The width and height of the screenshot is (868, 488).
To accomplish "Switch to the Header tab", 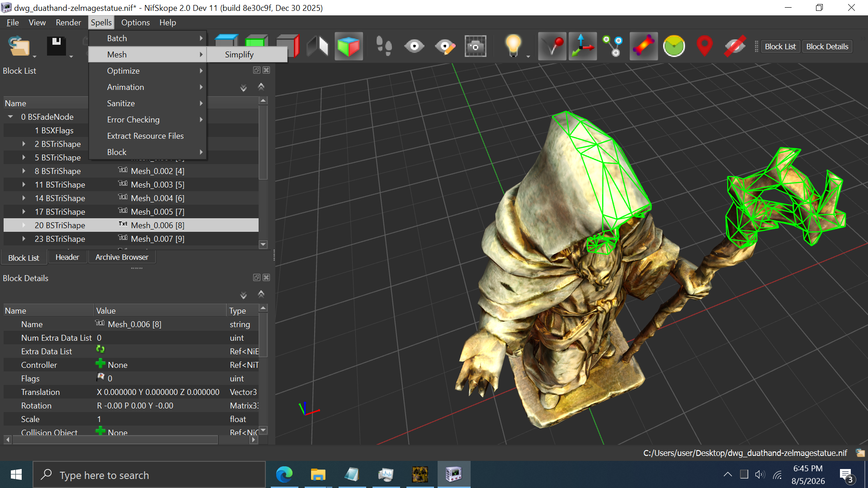I will (67, 257).
